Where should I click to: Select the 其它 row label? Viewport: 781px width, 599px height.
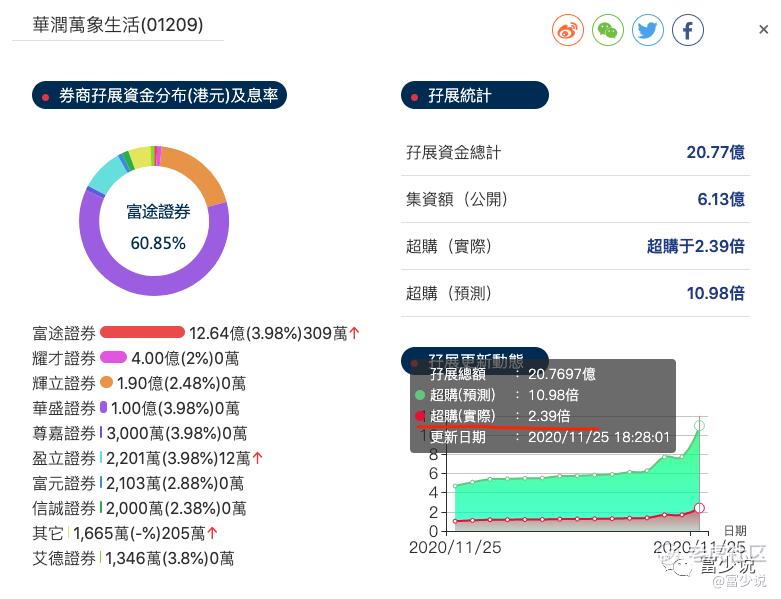click(x=48, y=533)
